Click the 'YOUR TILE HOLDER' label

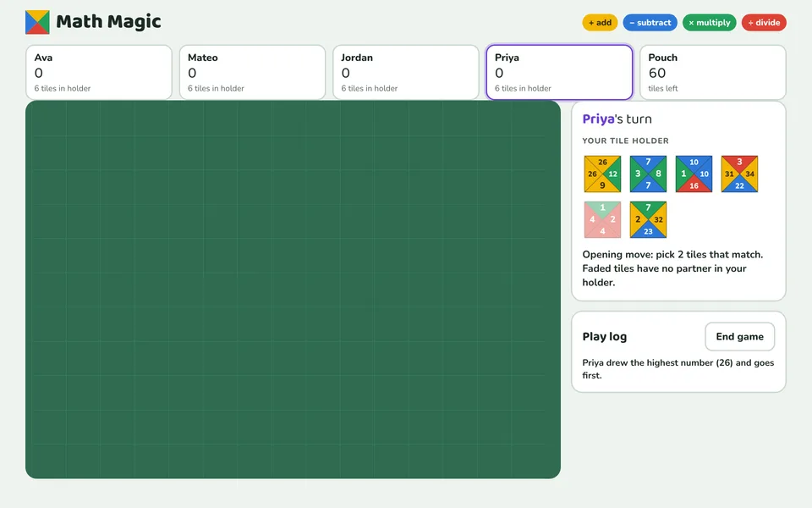click(x=626, y=141)
